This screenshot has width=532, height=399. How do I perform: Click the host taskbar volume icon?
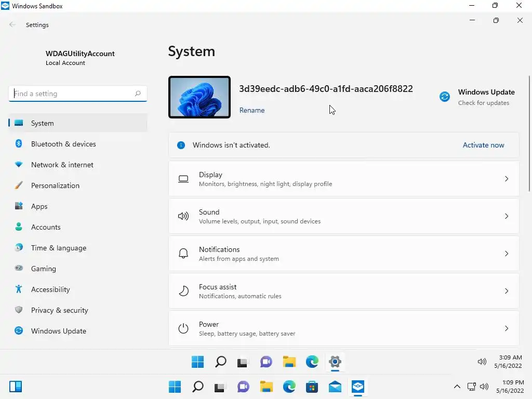[484, 387]
